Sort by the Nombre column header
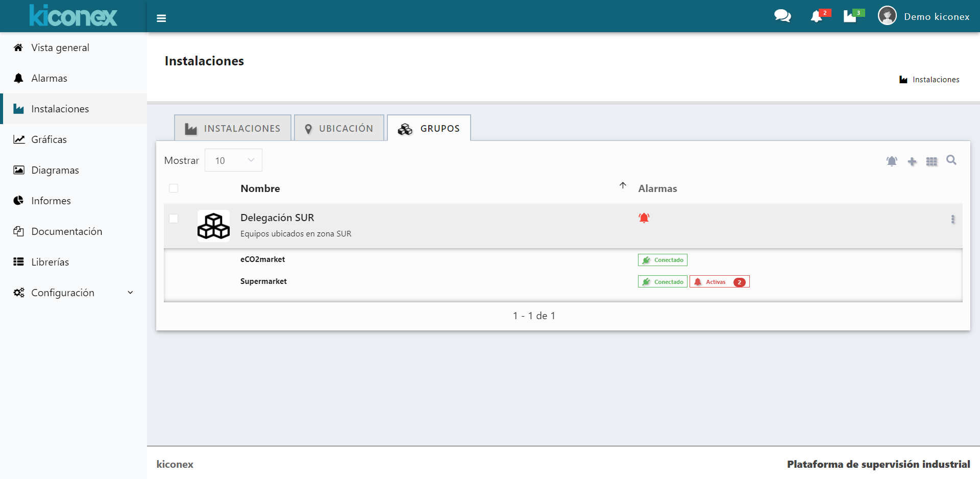The image size is (980, 479). [260, 188]
